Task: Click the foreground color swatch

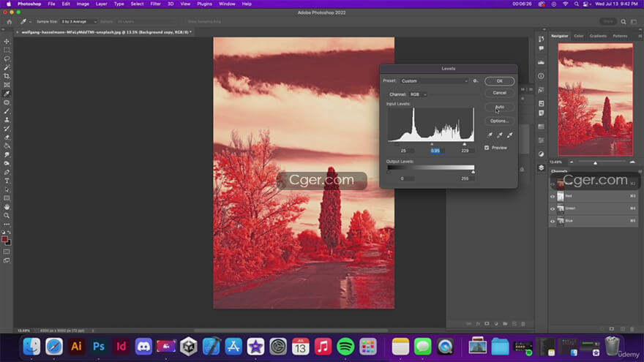Action: click(4, 239)
